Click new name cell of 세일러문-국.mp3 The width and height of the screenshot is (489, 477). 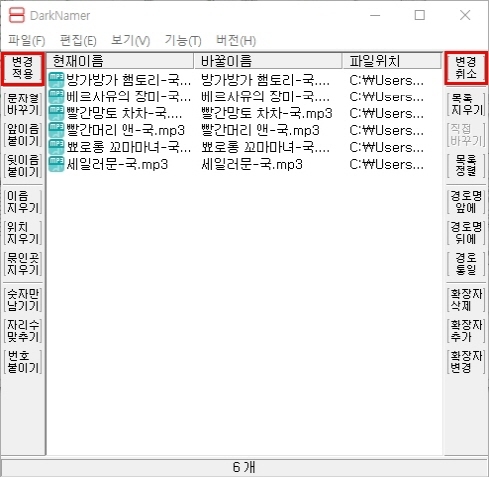252,164
